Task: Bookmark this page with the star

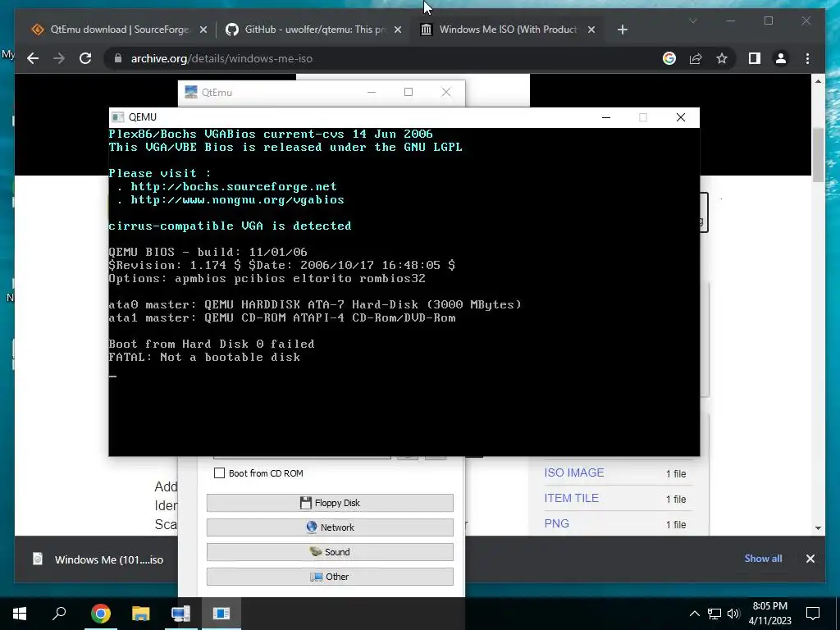Action: [722, 58]
